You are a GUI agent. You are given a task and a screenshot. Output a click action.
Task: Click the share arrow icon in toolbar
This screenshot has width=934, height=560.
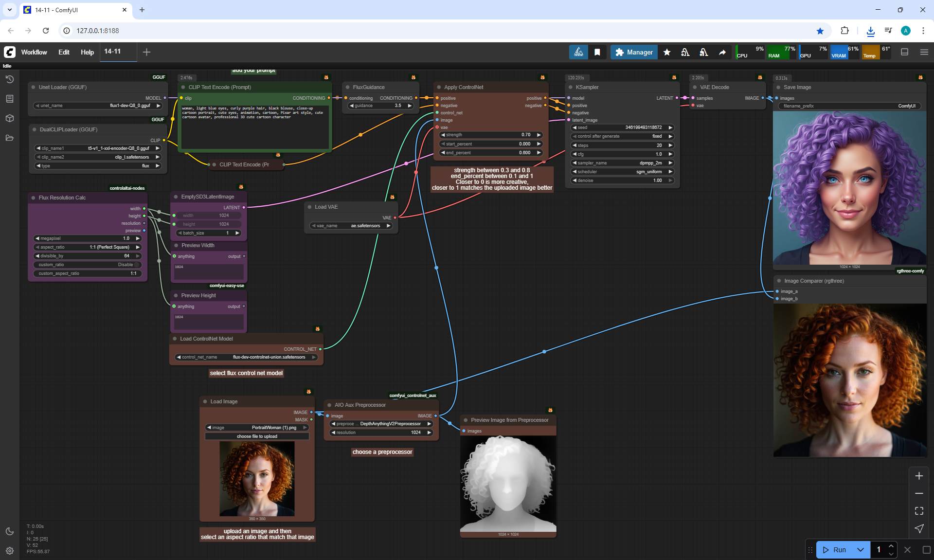coord(722,52)
